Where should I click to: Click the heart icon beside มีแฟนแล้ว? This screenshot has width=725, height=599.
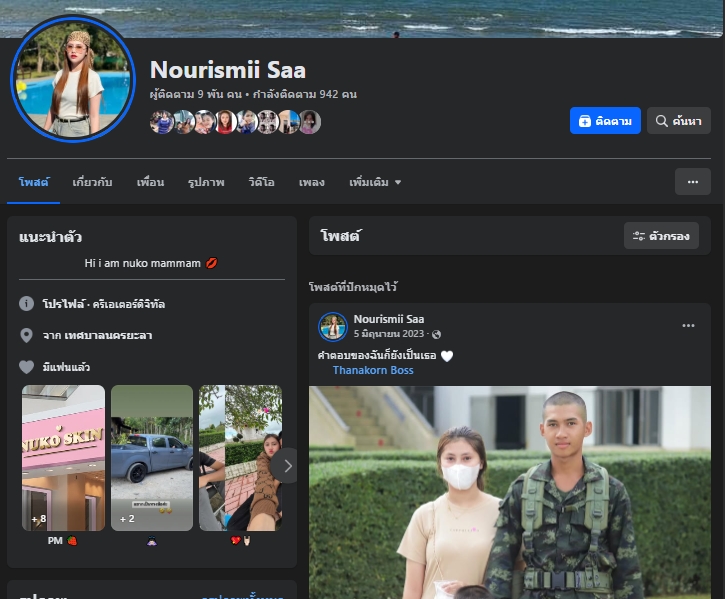tap(26, 367)
